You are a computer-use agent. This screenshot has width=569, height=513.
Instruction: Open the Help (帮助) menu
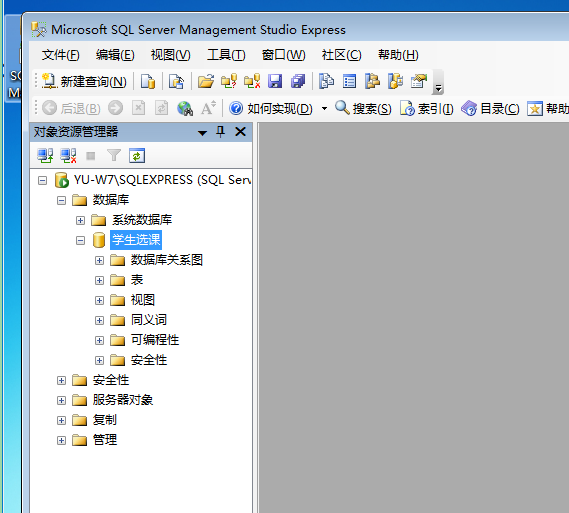tap(398, 55)
